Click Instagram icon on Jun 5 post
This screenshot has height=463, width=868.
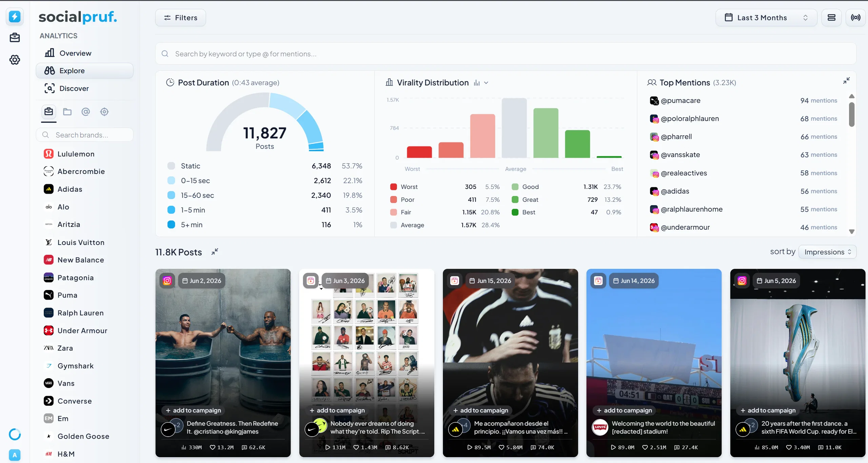click(742, 281)
